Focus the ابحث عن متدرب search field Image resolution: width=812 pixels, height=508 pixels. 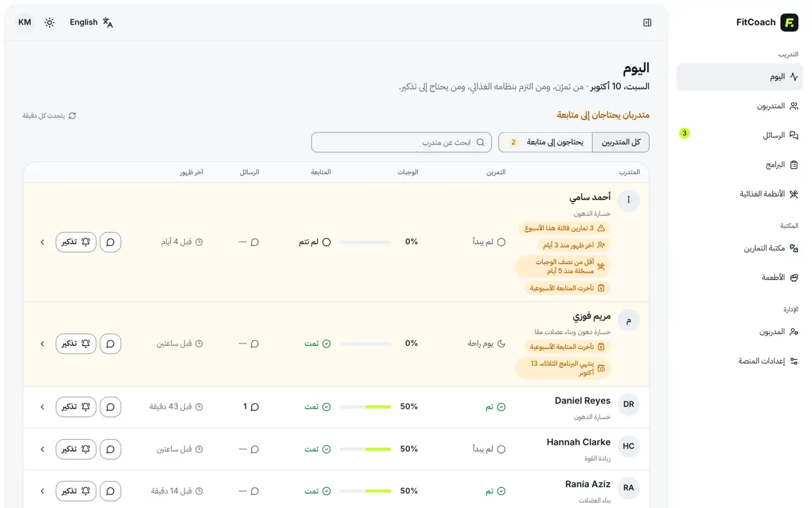[x=401, y=142]
